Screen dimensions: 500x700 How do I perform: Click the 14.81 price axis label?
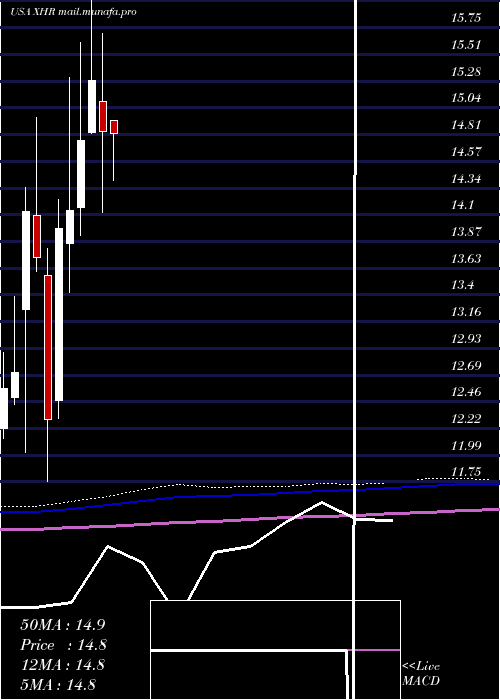(466, 125)
